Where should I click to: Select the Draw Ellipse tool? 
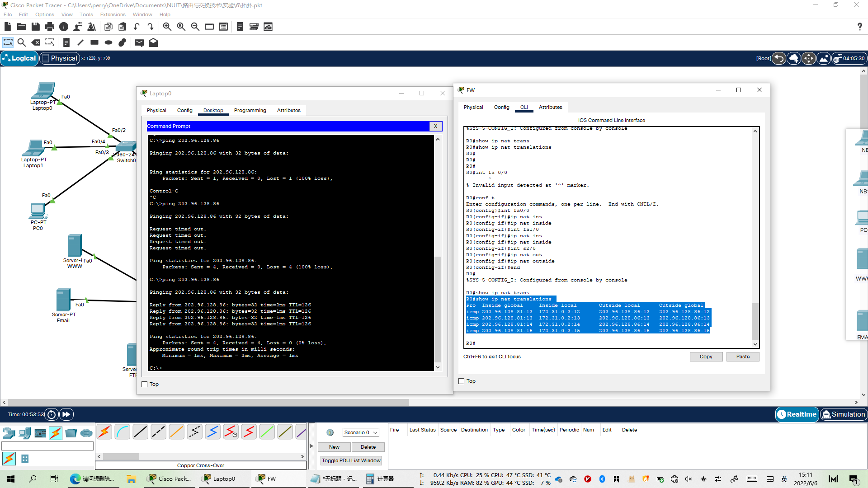[x=108, y=42]
